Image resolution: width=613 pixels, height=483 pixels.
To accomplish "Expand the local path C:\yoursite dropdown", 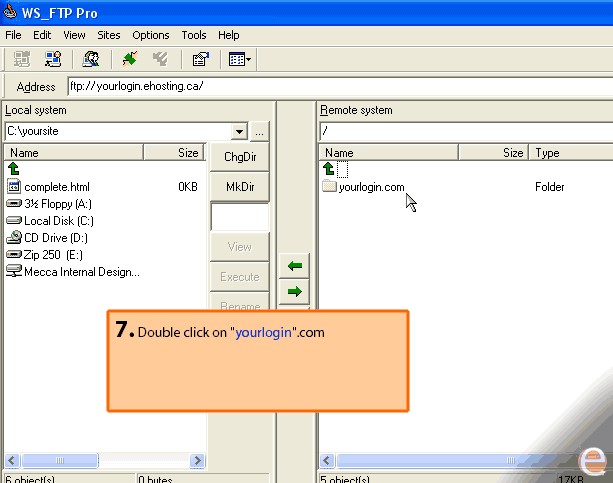I will pyautogui.click(x=238, y=131).
